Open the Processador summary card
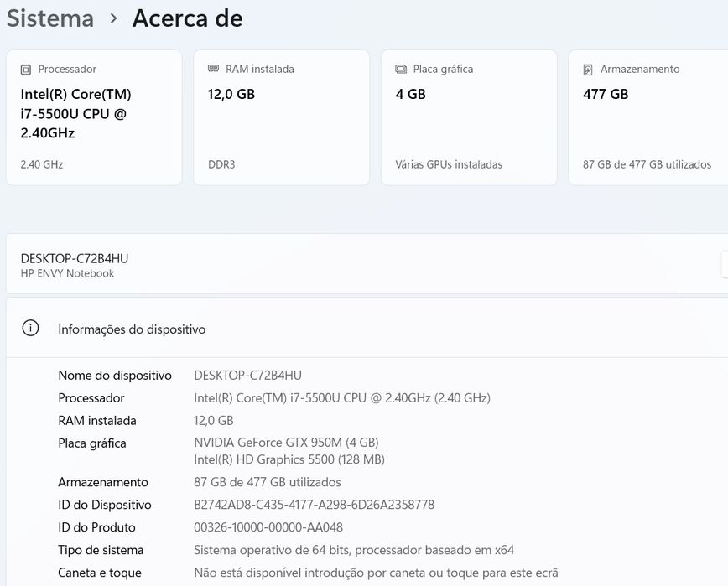 [94, 117]
